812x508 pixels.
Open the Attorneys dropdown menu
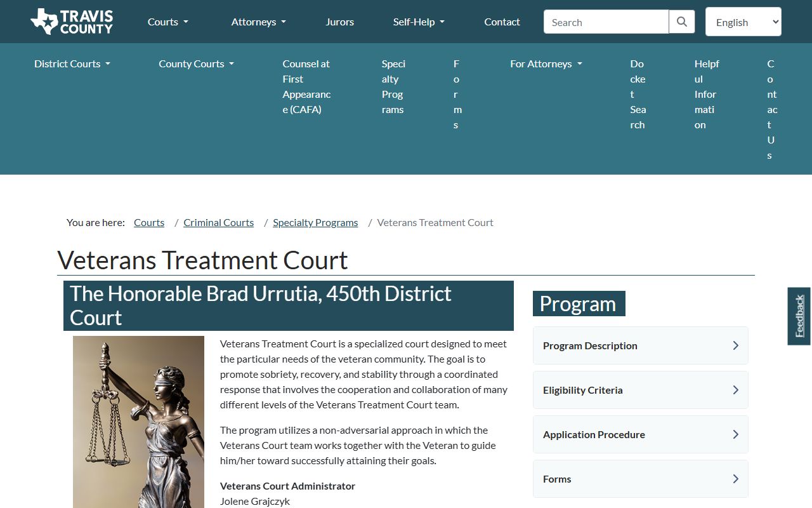(x=259, y=22)
